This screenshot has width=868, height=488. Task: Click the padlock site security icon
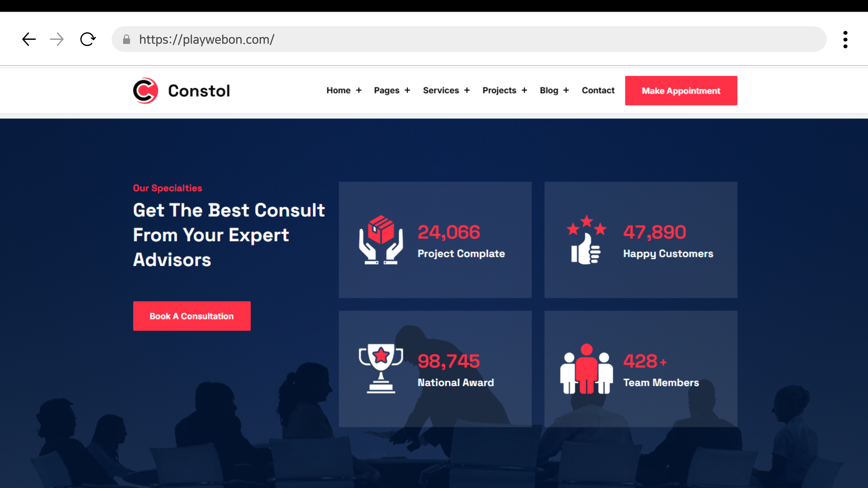point(126,40)
